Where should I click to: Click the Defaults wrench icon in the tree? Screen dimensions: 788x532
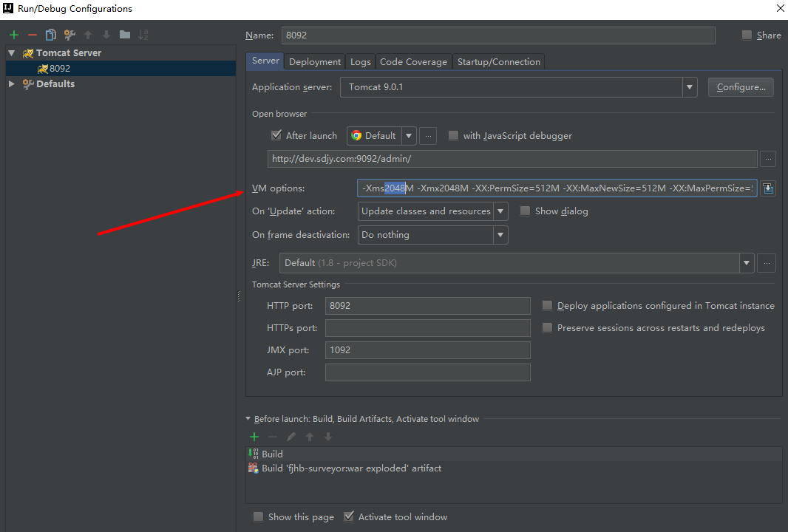pyautogui.click(x=28, y=84)
